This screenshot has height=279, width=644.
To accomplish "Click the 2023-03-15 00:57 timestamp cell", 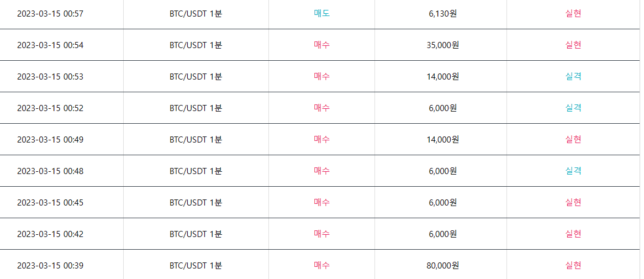I will 50,14.
